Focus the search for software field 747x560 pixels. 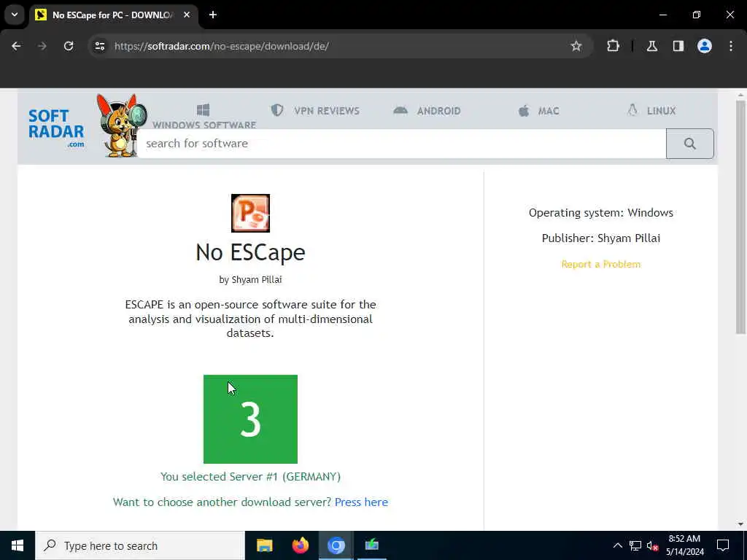pos(401,144)
